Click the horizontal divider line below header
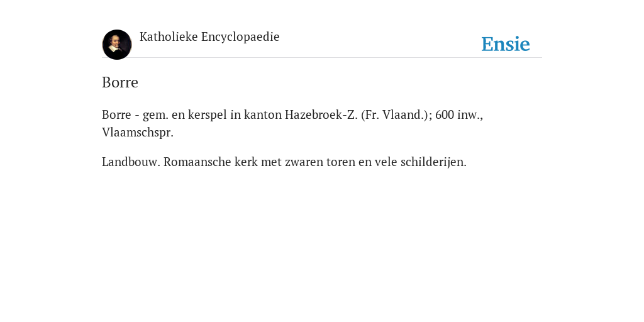This screenshot has height=322, width=644. tap(322, 57)
